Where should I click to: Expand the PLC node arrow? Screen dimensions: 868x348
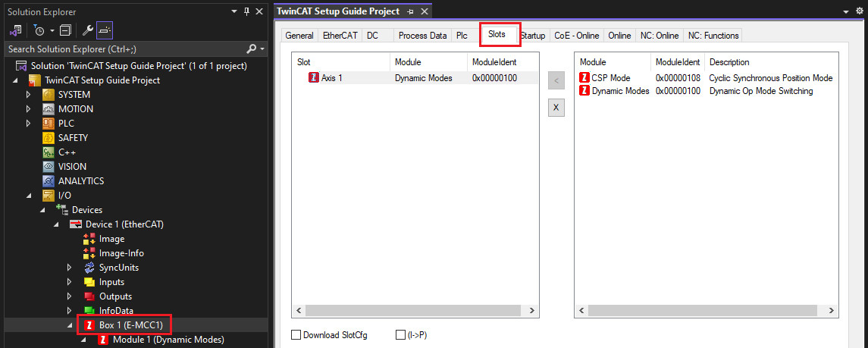(29, 124)
